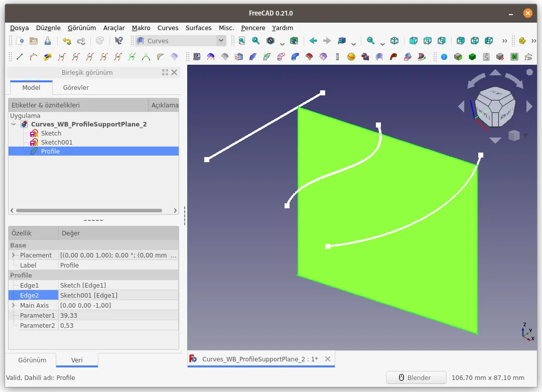Image resolution: width=542 pixels, height=392 pixels.
Task: Go back with the teal left arrow
Action: click(313, 41)
